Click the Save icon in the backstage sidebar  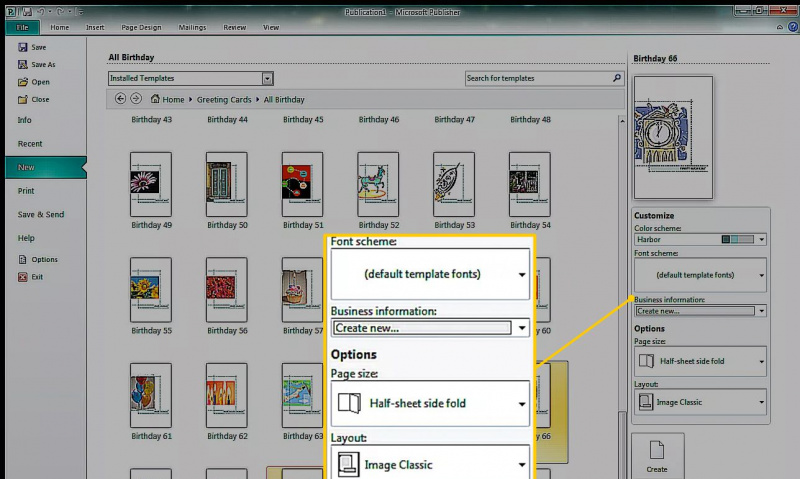pos(22,47)
